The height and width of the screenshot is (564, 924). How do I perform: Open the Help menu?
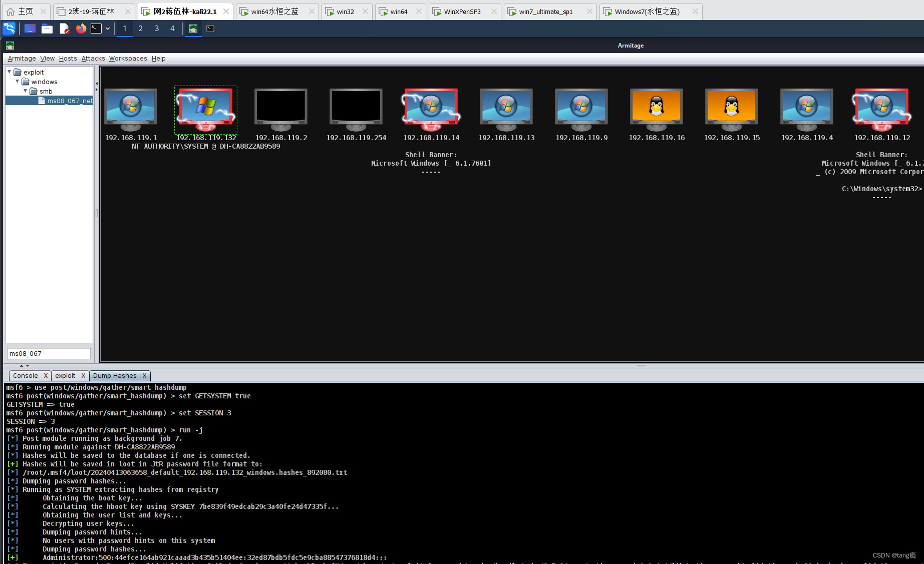[x=159, y=59]
